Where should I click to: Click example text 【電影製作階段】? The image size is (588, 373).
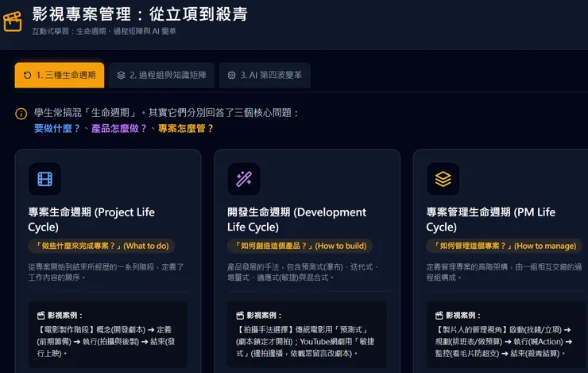pyautogui.click(x=106, y=341)
